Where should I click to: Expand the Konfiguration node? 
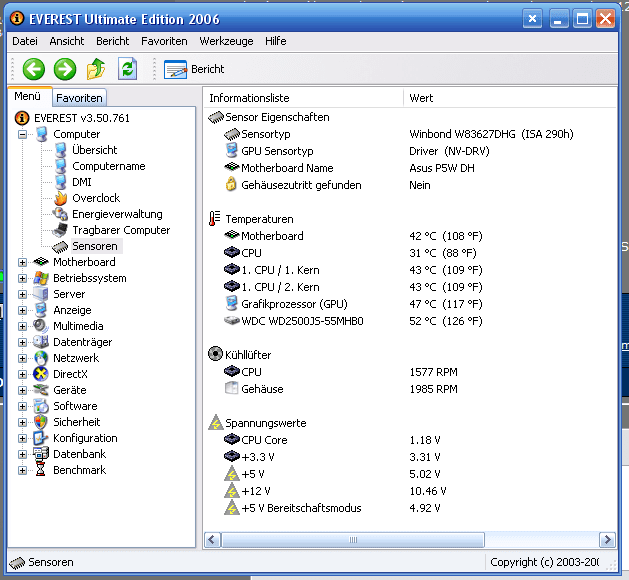[x=22, y=438]
